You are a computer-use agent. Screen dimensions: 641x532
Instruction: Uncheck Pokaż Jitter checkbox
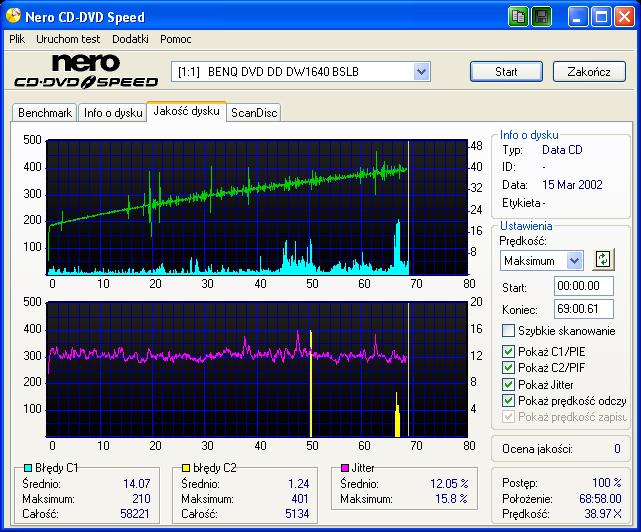(x=508, y=384)
